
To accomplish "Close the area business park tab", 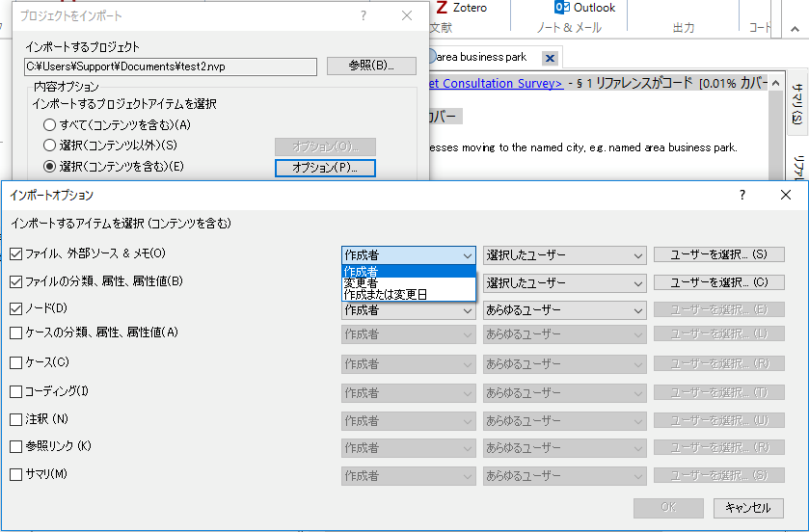I will pyautogui.click(x=550, y=58).
